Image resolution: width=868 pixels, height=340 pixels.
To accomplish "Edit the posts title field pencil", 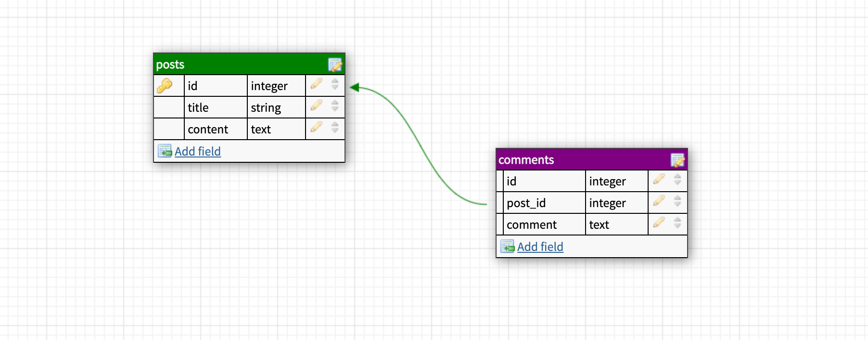I will tap(316, 106).
